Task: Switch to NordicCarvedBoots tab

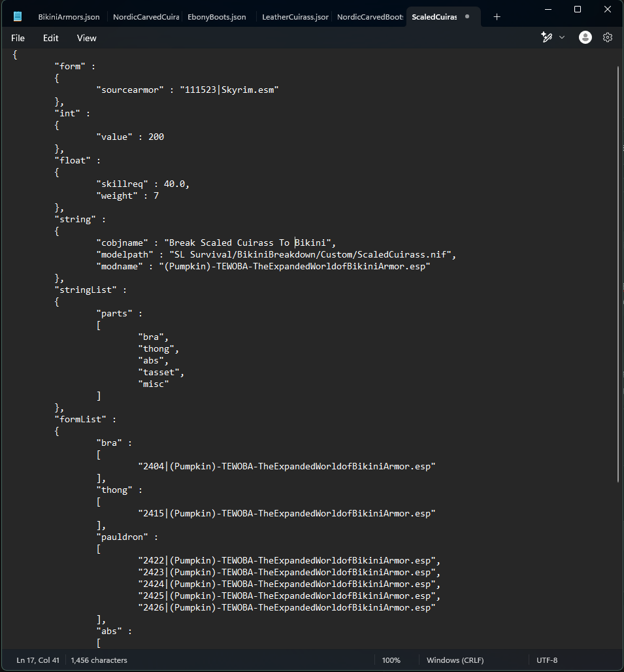Action: coord(370,17)
